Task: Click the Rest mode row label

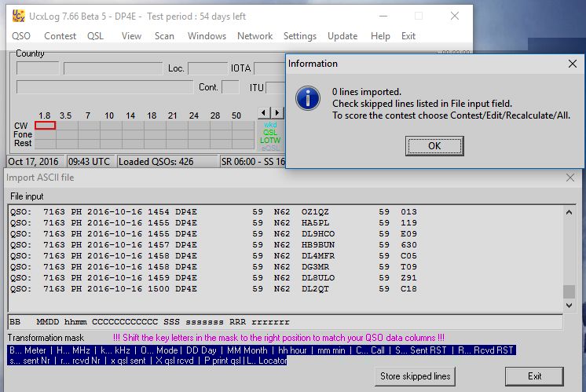Action: [23, 143]
